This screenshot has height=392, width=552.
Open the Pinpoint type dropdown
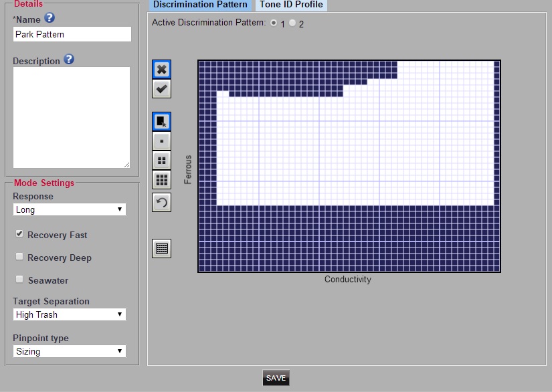point(70,351)
